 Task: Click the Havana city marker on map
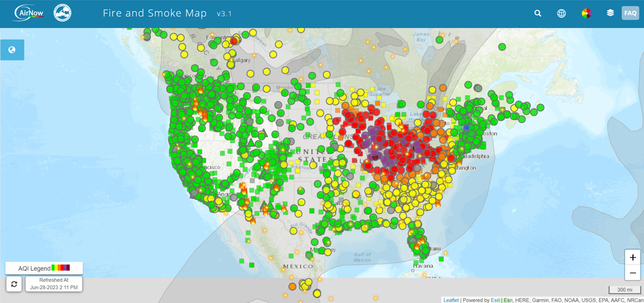tap(413, 270)
